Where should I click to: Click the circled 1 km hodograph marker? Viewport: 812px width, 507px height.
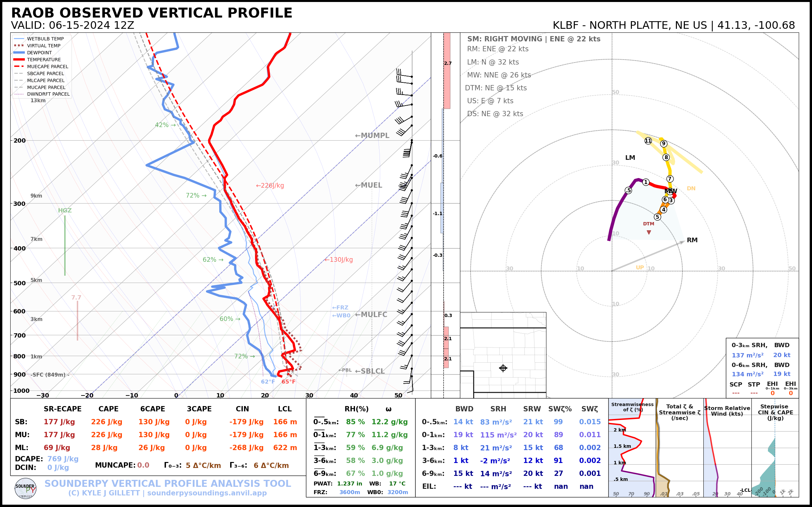coord(645,182)
